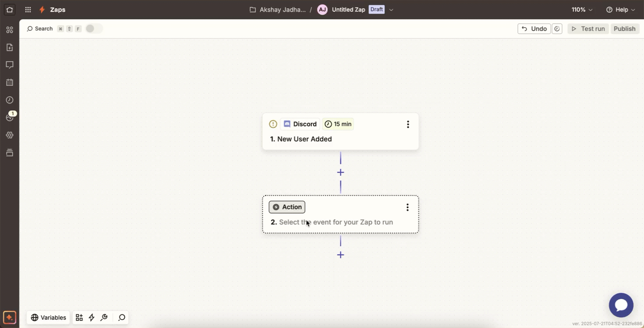
Task: Click the Undo button
Action: pos(534,29)
